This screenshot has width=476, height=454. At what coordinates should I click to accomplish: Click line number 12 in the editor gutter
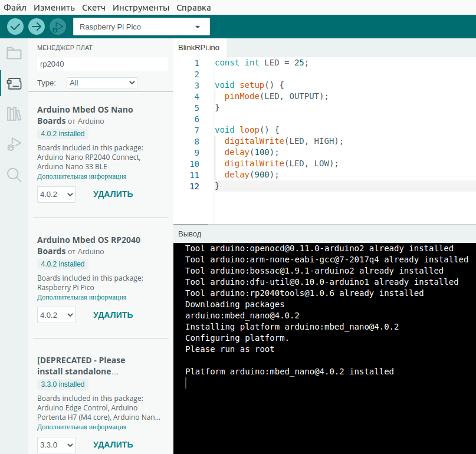(195, 186)
